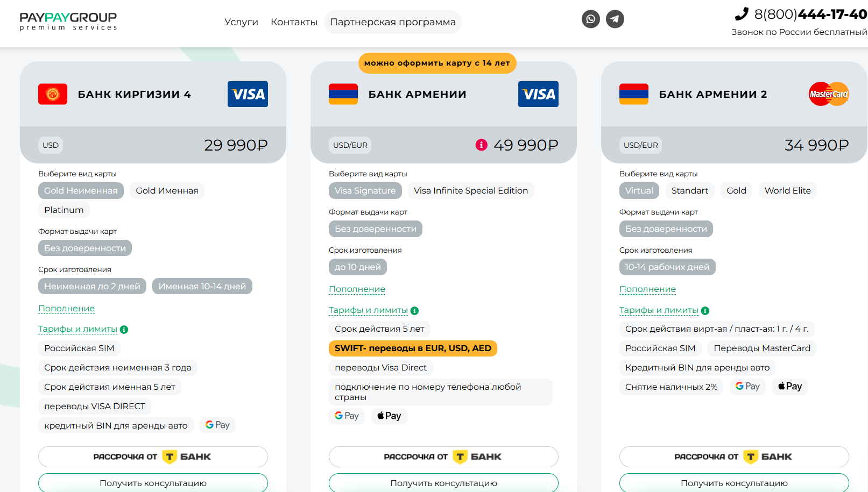Choose the World Elite card type
Screen dimensions: 868x492
(x=787, y=191)
